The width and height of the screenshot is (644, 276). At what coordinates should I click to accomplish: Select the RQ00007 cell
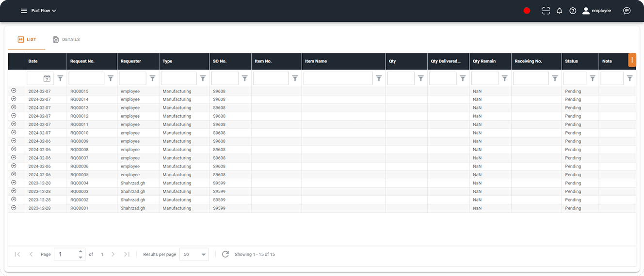(92, 158)
